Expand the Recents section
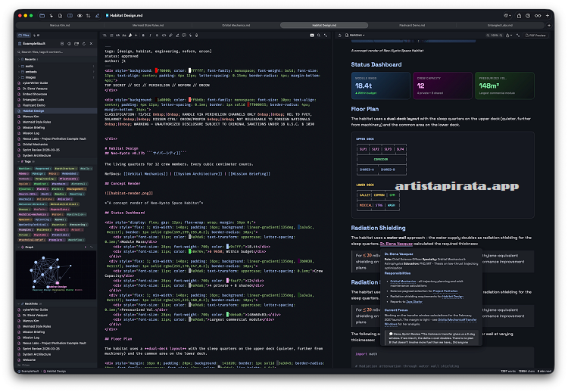Image resolution: width=568 pixels, height=392 pixels. 56,59
